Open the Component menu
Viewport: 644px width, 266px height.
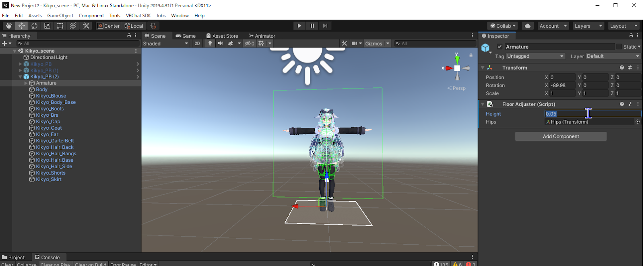coord(91,15)
